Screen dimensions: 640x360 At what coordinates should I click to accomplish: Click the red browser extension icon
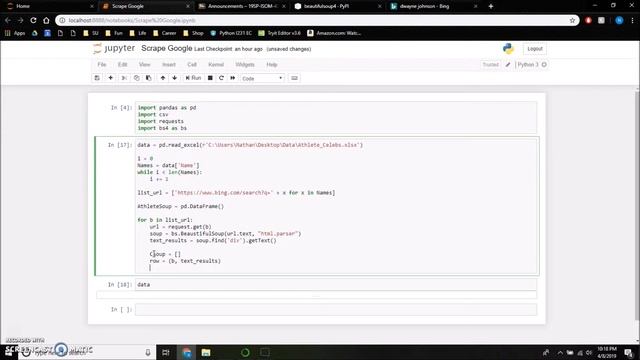(588, 20)
